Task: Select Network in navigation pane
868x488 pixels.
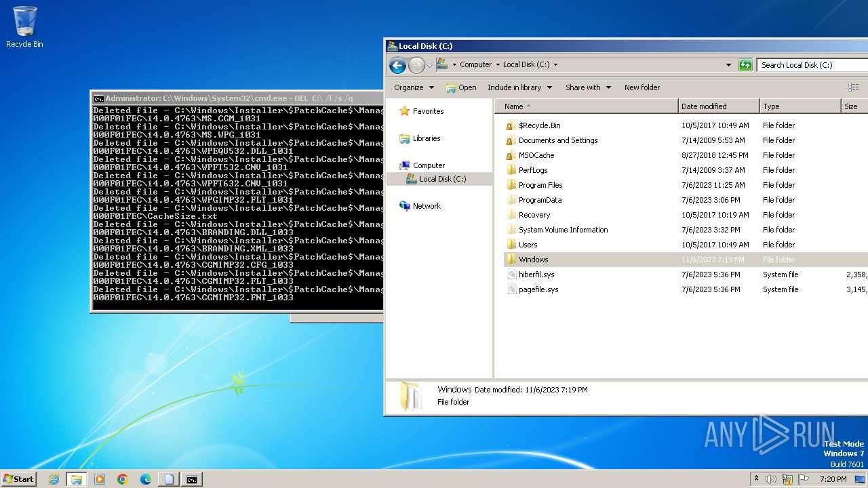Action: (x=420, y=206)
